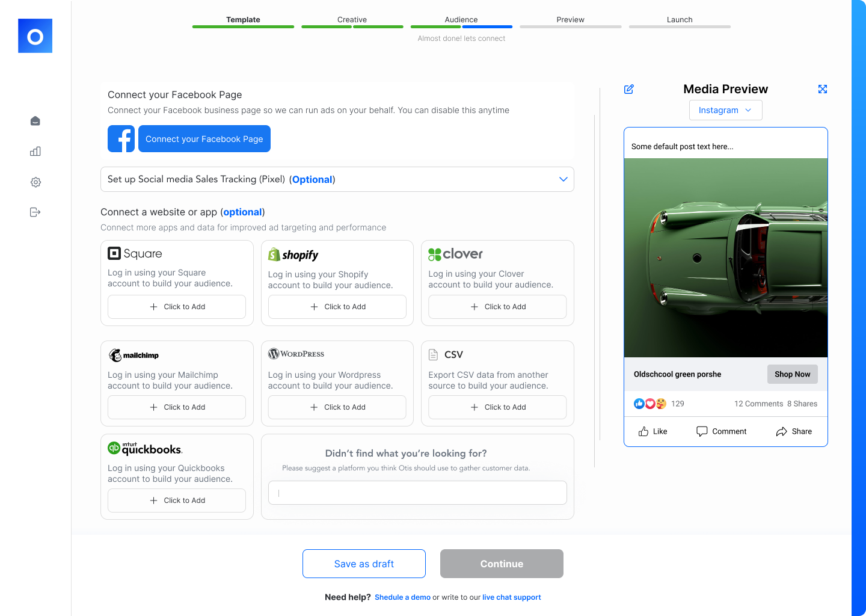866x616 pixels.
Task: Click to Add the Wordpress account
Action: 337,407
